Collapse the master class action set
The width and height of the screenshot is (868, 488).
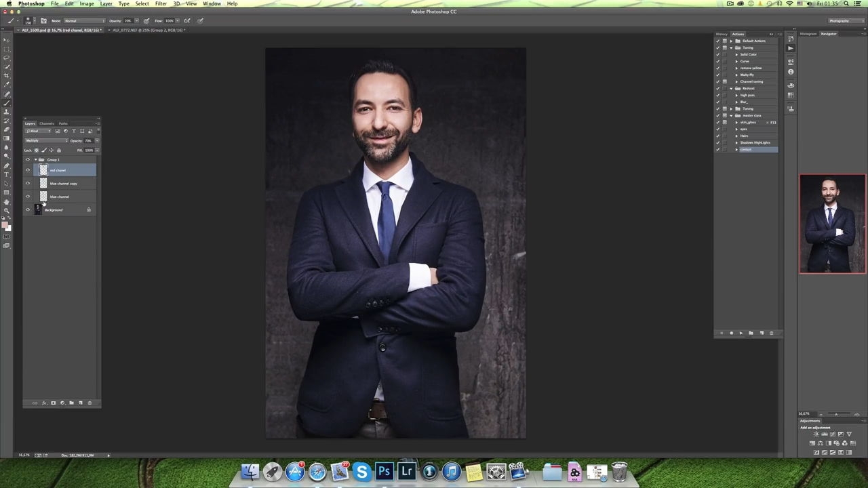tap(731, 115)
